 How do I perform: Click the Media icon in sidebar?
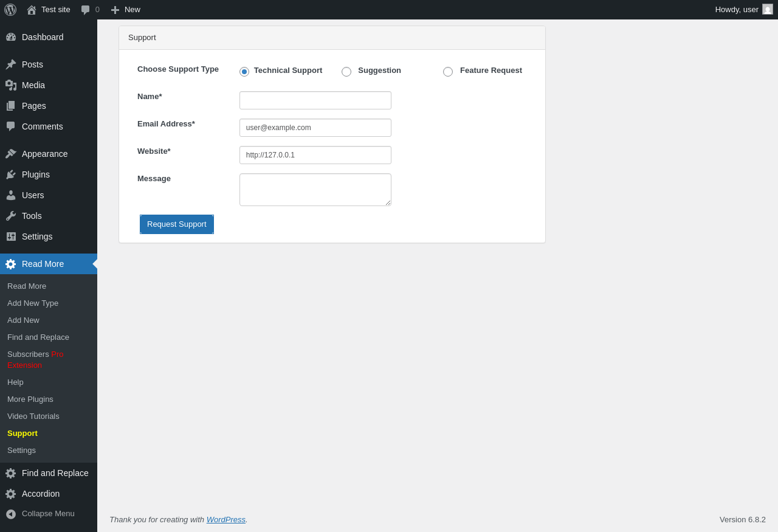pos(11,85)
